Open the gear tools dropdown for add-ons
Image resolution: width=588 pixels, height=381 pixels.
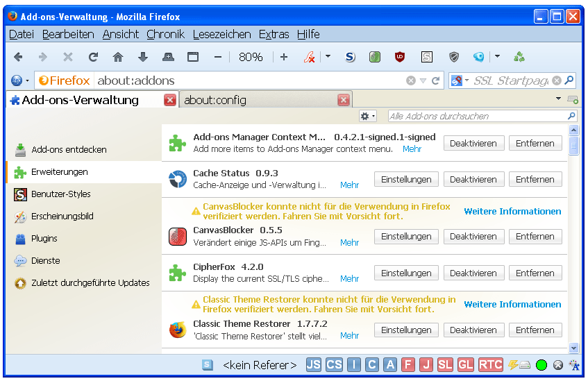367,117
